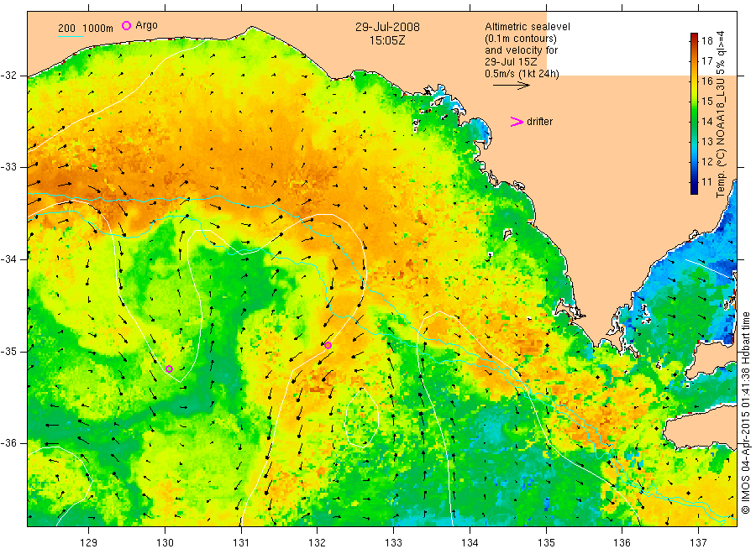
Task: Click the magenta drifter legend arrowhead
Action: click(x=517, y=122)
